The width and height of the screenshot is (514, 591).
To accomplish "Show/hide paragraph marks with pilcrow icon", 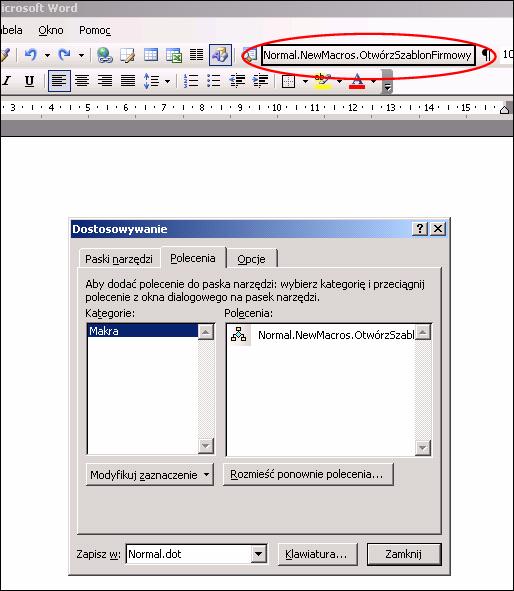I will [x=487, y=55].
